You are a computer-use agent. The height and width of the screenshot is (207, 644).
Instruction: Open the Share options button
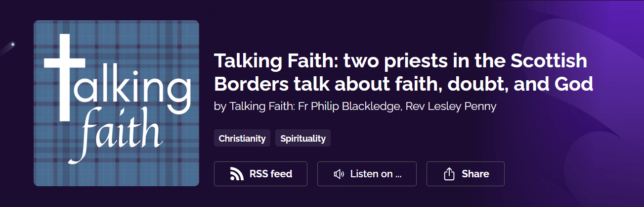click(x=465, y=174)
